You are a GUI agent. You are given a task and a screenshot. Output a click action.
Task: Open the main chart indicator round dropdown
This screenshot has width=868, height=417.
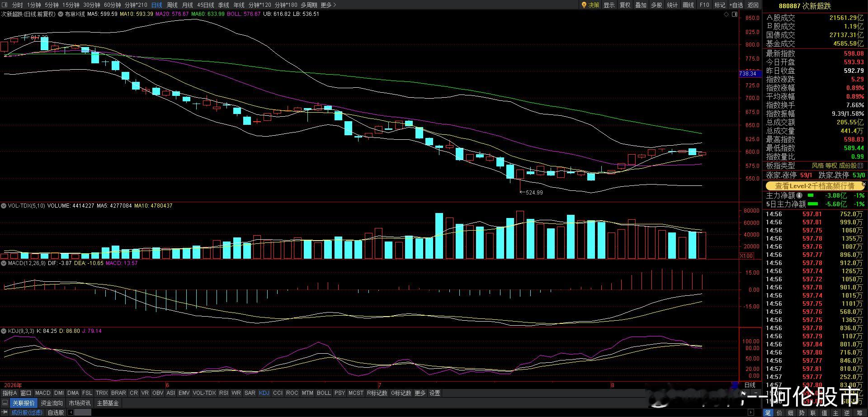pos(61,14)
